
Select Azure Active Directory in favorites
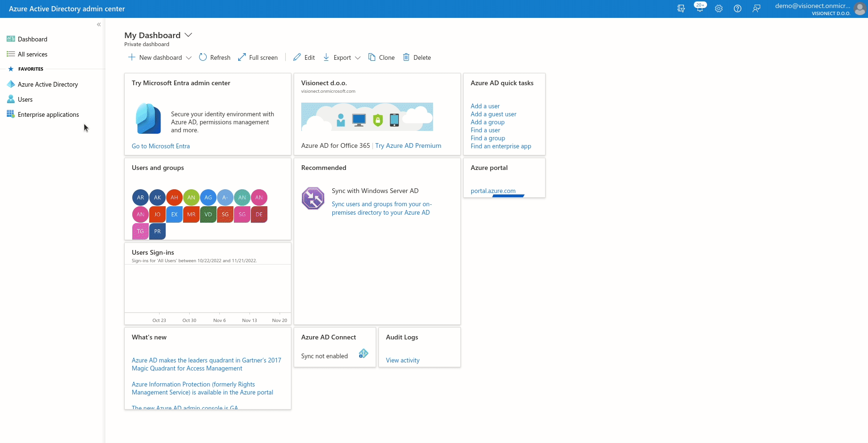48,84
